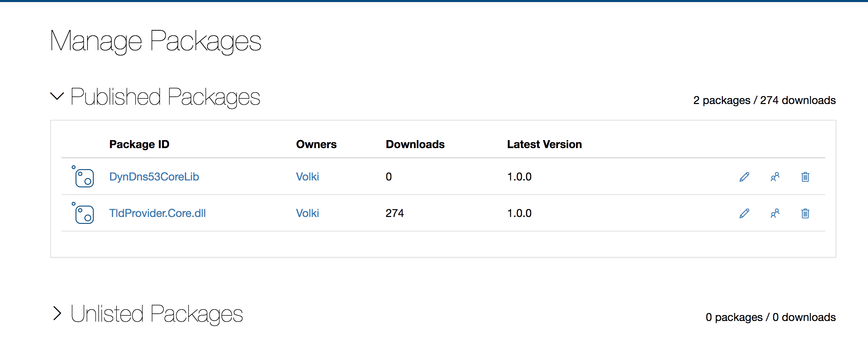
Task: Delete DynDns53CoreLib using the trash icon
Action: pos(805,177)
